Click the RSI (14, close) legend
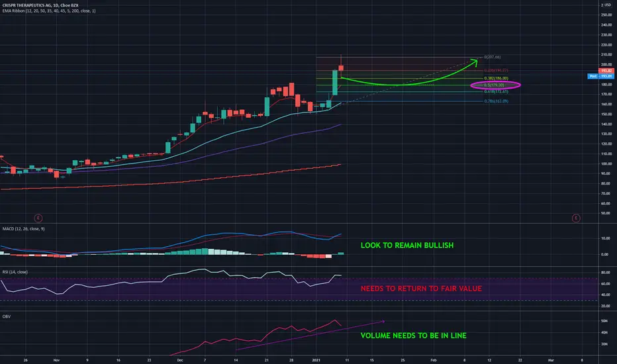 pyautogui.click(x=15, y=272)
